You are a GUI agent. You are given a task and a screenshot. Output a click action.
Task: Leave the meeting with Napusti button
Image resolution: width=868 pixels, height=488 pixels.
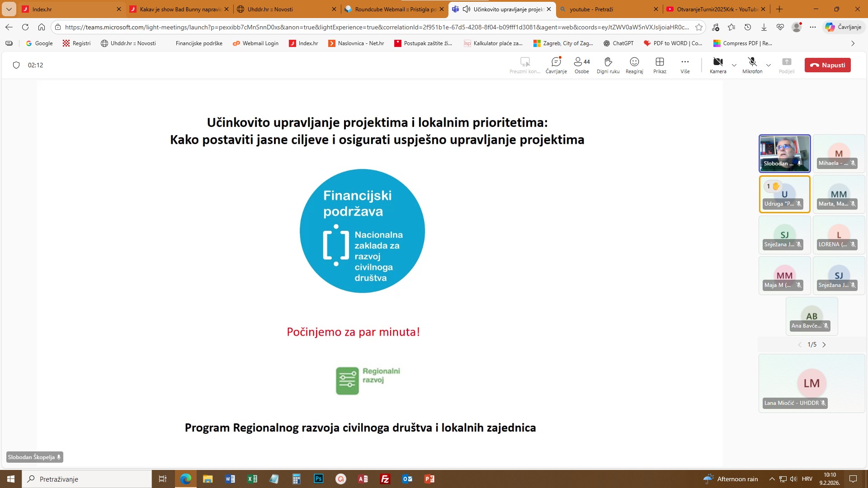coord(827,65)
